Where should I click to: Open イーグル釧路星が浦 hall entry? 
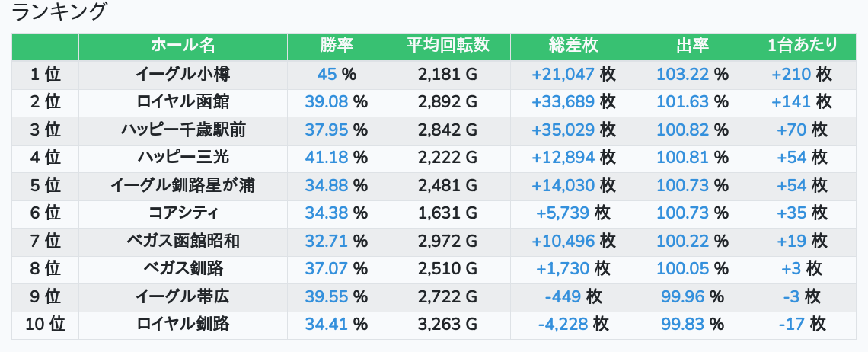click(183, 185)
